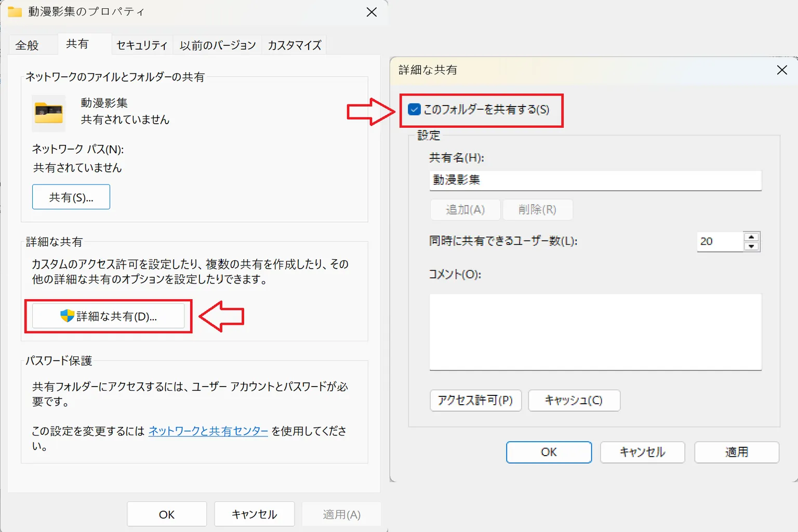
Task: Click the 動漫影集 folder thumbnail icon
Action: coord(48,113)
